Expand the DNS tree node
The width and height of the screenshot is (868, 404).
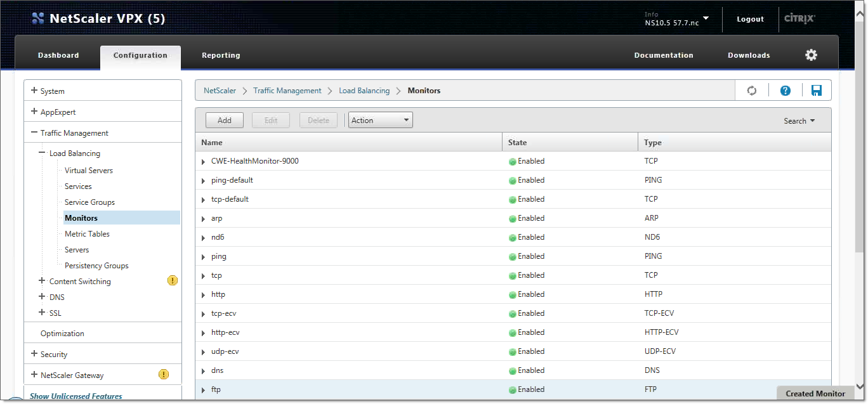point(43,297)
